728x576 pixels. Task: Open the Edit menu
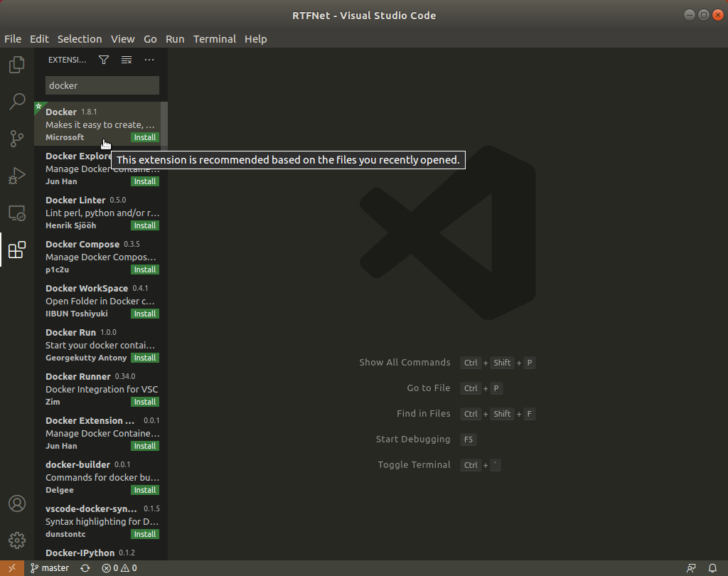tap(39, 39)
